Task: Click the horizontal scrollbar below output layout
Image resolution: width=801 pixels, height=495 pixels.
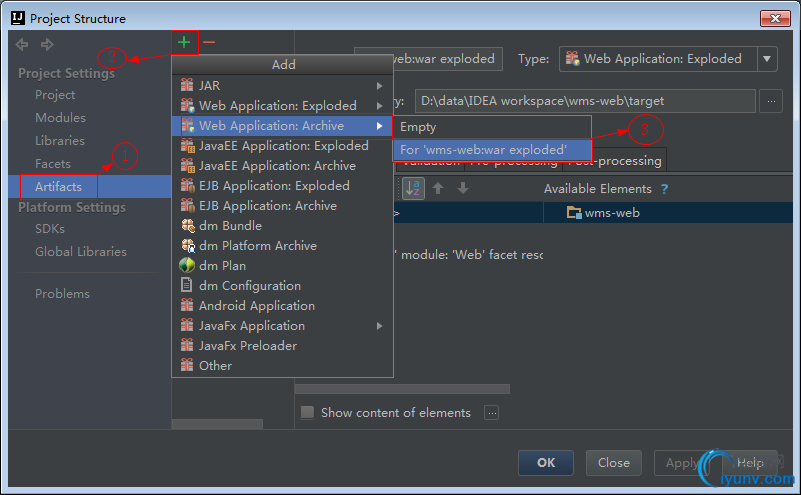Action: [403, 389]
